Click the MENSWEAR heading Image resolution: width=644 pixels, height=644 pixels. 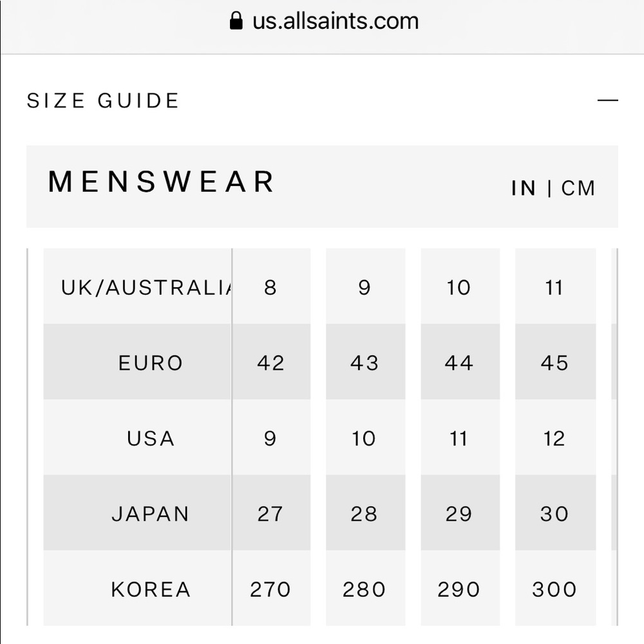coord(162,182)
